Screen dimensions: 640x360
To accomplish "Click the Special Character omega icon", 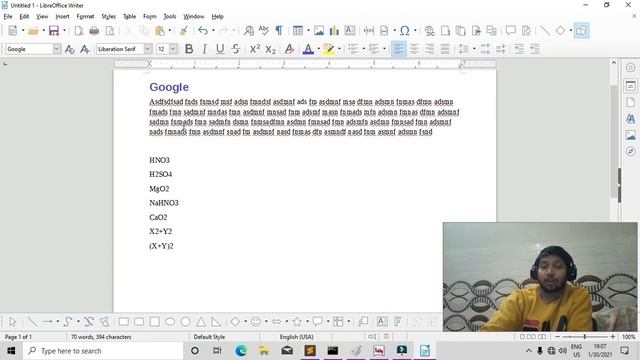I will [x=404, y=31].
